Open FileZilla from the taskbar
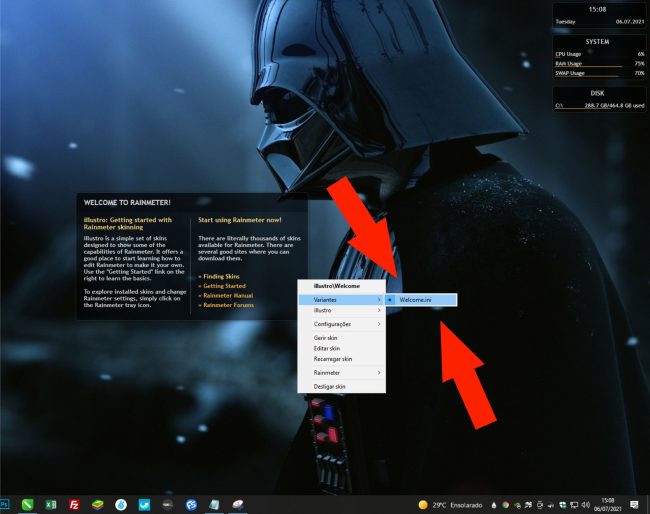The height and width of the screenshot is (514, 650). [x=74, y=505]
